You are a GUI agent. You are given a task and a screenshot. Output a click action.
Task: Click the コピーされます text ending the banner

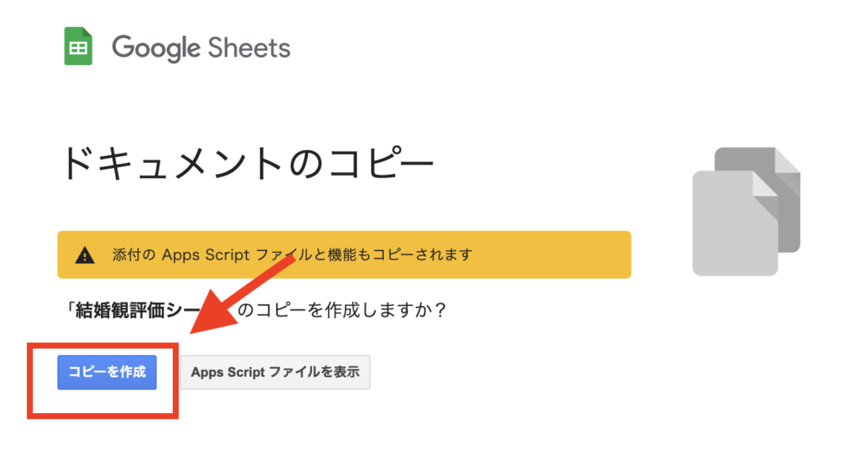[426, 255]
